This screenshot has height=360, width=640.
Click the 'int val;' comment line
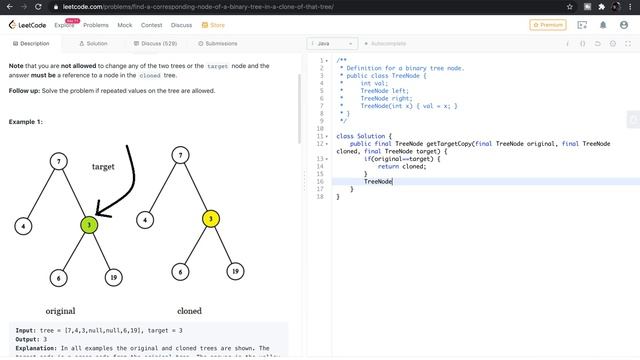tap(374, 83)
